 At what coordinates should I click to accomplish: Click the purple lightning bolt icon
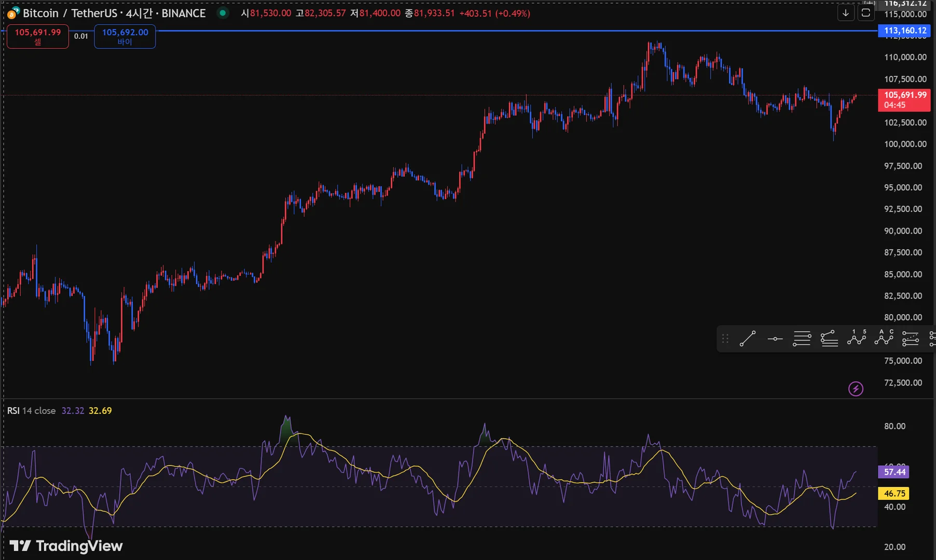pyautogui.click(x=856, y=388)
